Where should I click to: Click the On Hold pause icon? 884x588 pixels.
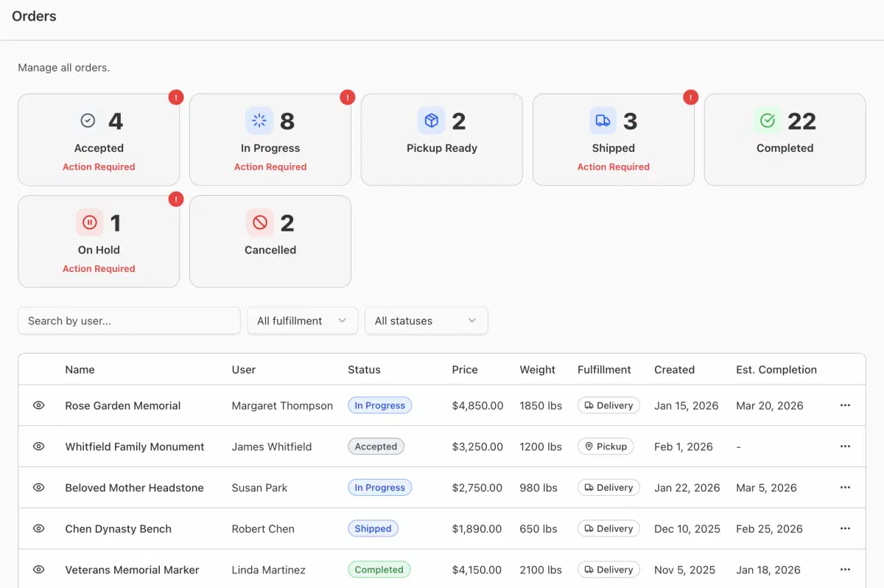tap(88, 222)
